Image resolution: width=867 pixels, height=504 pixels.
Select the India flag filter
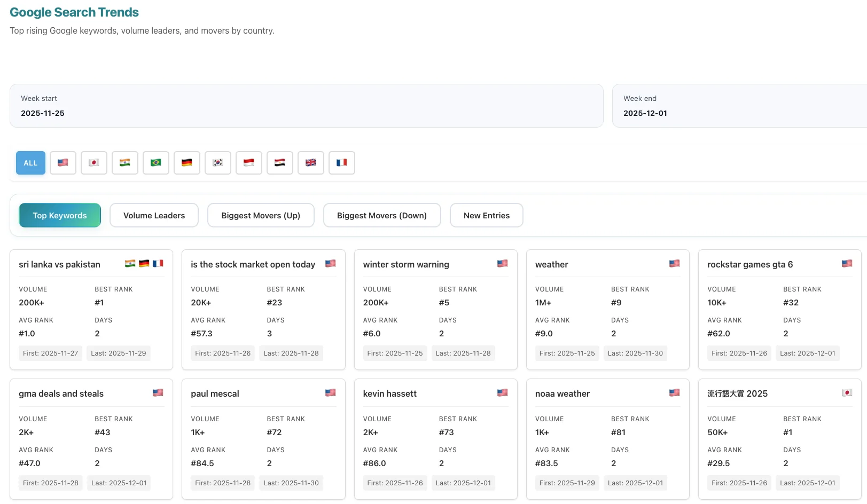(x=124, y=163)
